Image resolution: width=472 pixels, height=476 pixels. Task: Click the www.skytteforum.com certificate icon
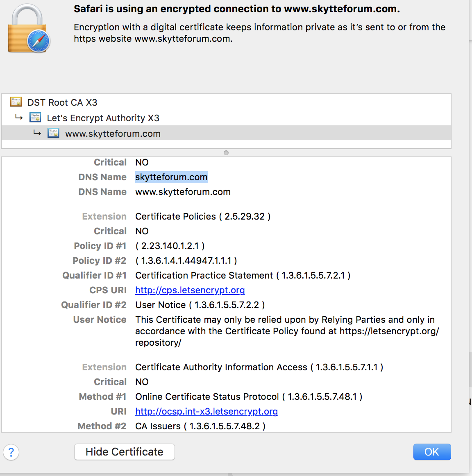[53, 133]
